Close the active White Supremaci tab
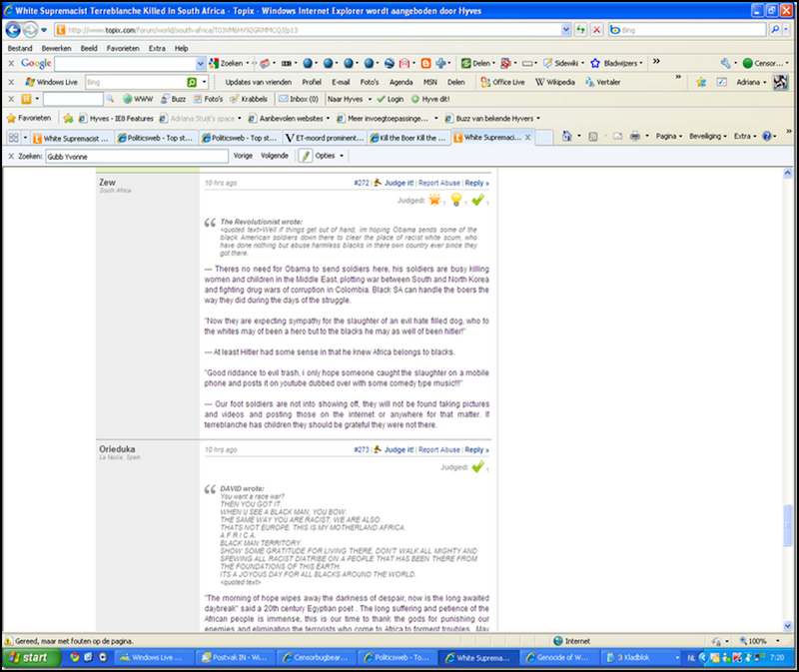The image size is (799, 672). point(528,138)
